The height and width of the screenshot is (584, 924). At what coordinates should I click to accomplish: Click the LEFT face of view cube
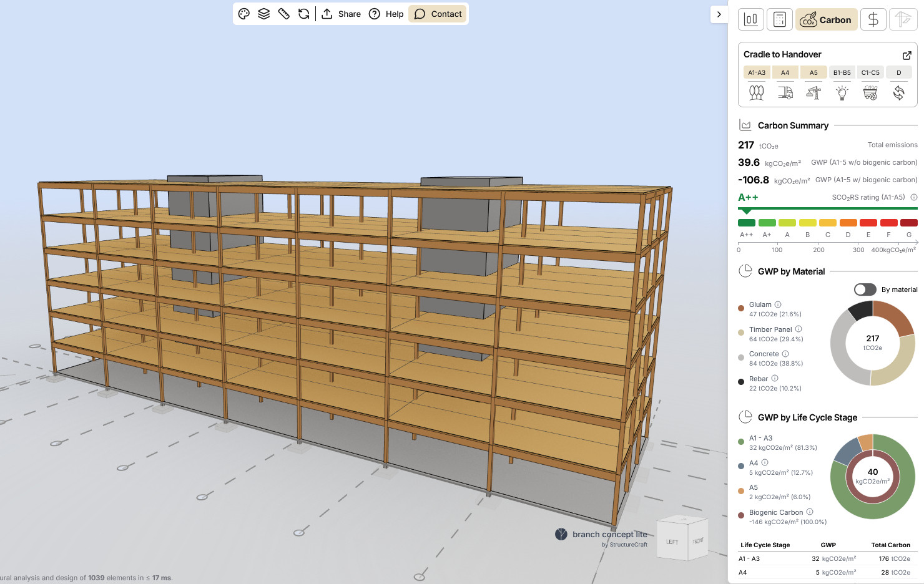click(672, 541)
